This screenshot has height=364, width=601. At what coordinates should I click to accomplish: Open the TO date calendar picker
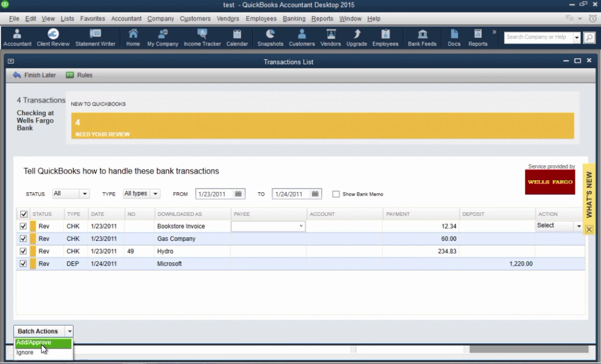(315, 194)
